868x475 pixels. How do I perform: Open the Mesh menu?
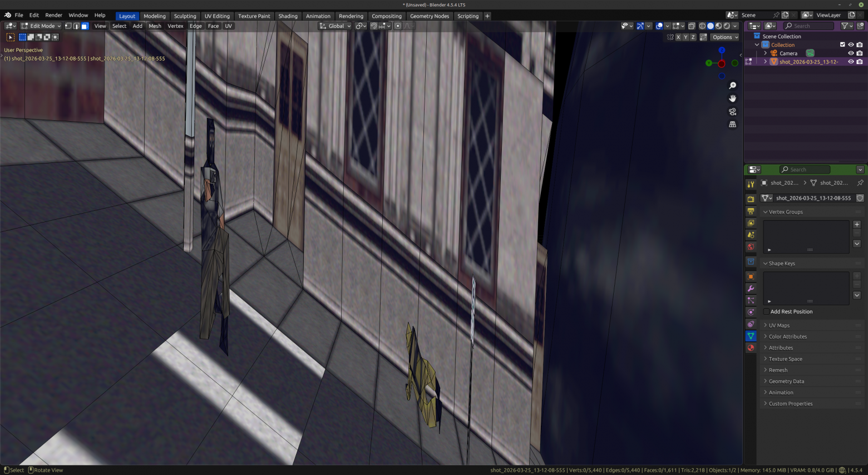pos(155,26)
